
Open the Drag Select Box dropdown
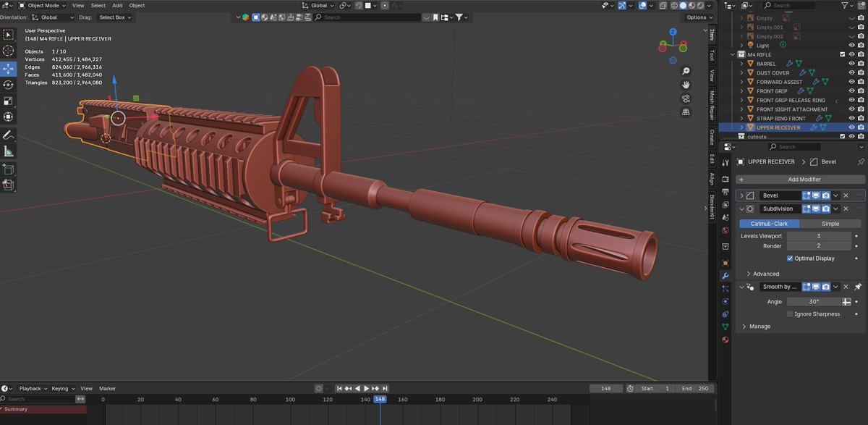[x=116, y=17]
